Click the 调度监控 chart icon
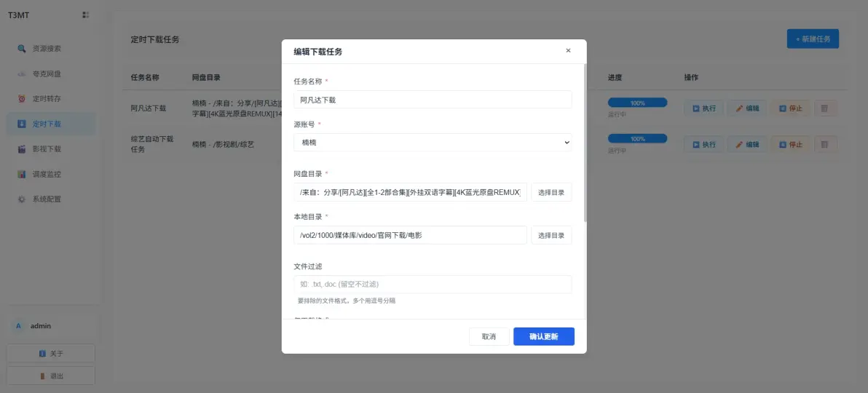Screen dimensions: 868x393 22,174
